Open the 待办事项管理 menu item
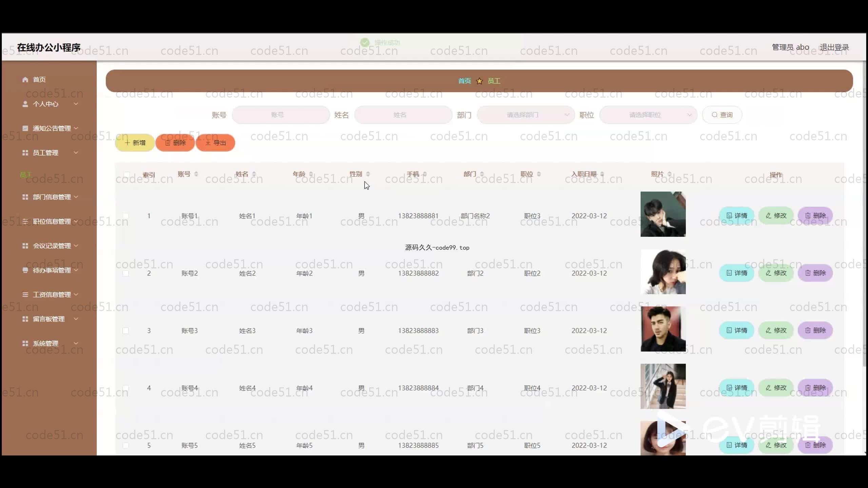Viewport: 868px width, 488px height. [x=49, y=270]
